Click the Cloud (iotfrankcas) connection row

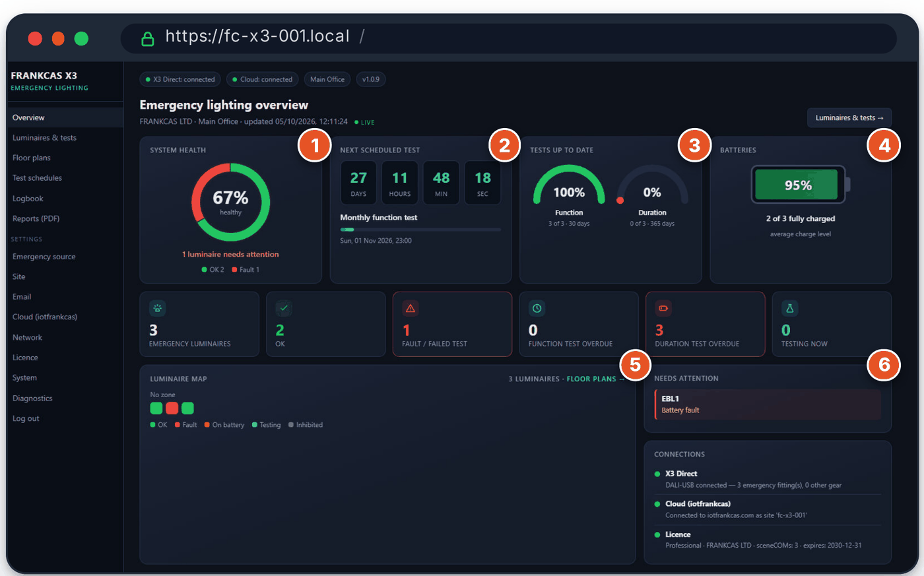(x=768, y=509)
